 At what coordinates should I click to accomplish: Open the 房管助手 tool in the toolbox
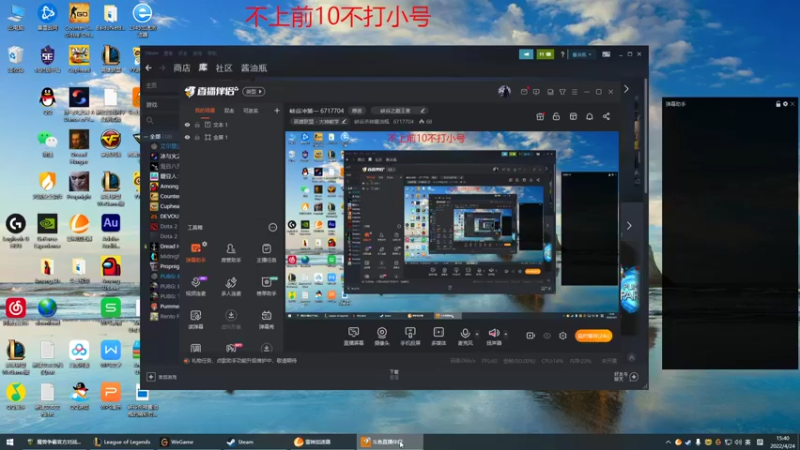231,252
